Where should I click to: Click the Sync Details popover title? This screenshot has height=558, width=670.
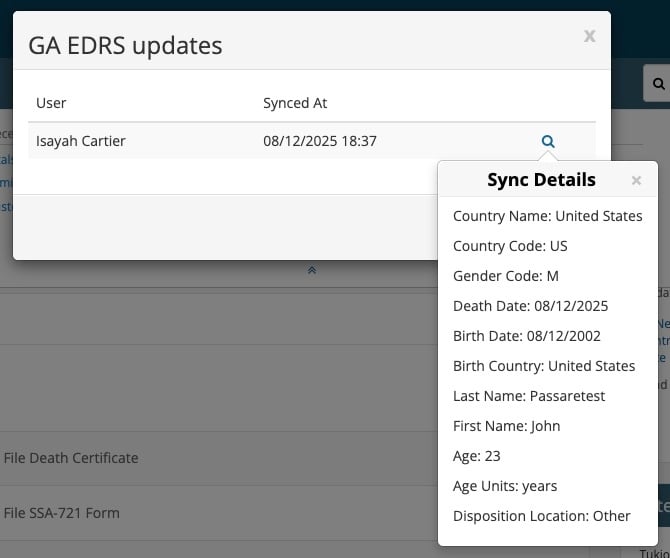point(541,180)
